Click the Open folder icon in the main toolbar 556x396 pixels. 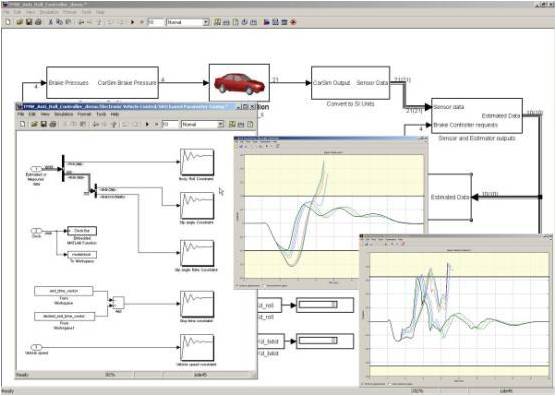[20, 22]
